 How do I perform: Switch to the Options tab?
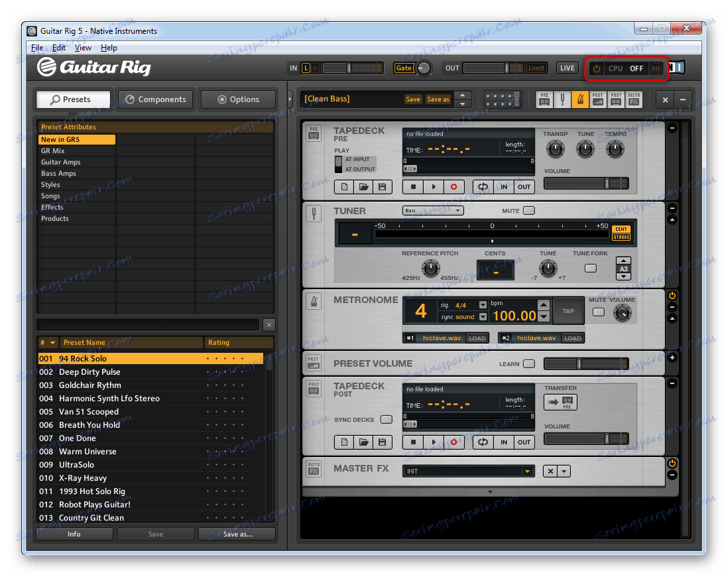point(238,99)
